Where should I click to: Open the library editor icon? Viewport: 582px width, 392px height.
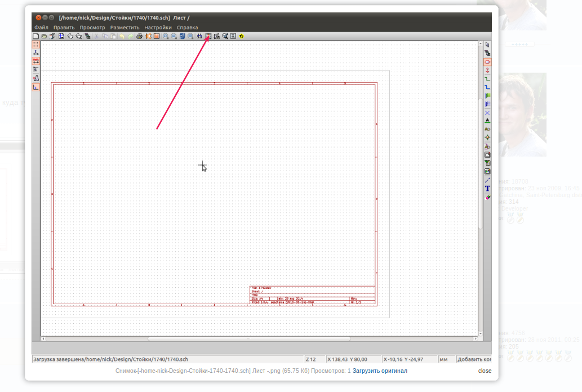[70, 36]
